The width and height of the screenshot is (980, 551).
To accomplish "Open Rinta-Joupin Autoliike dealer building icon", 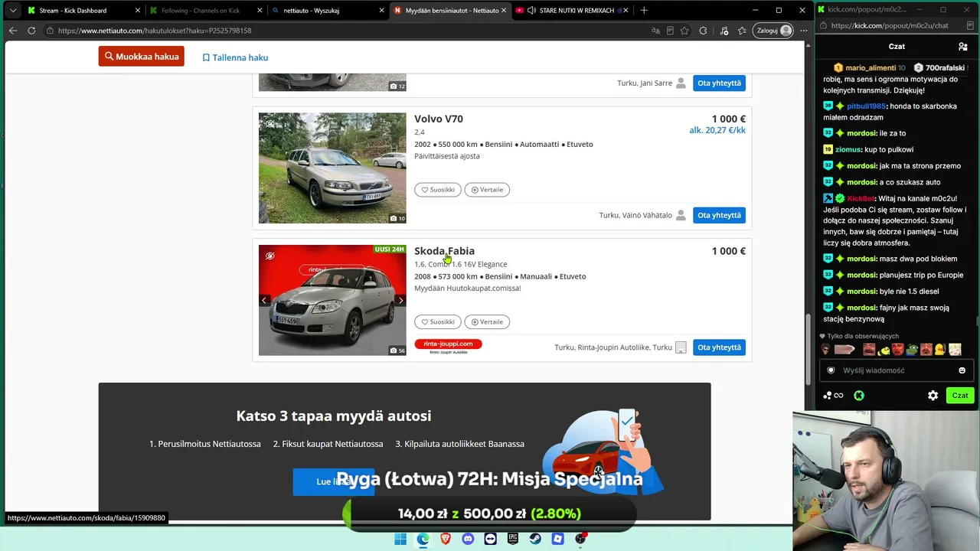I will [x=681, y=347].
